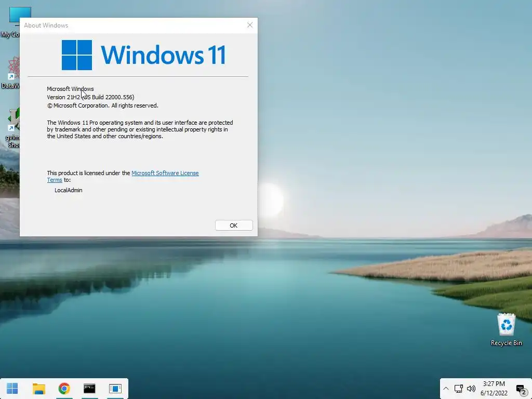This screenshot has width=532, height=399.
Task: Open File Explorer from the taskbar
Action: click(x=38, y=389)
